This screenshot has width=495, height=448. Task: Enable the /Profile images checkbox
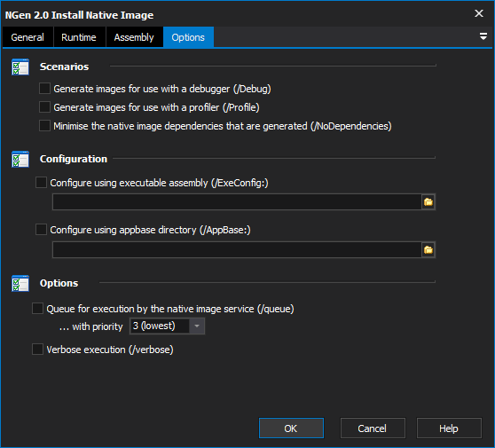[44, 107]
